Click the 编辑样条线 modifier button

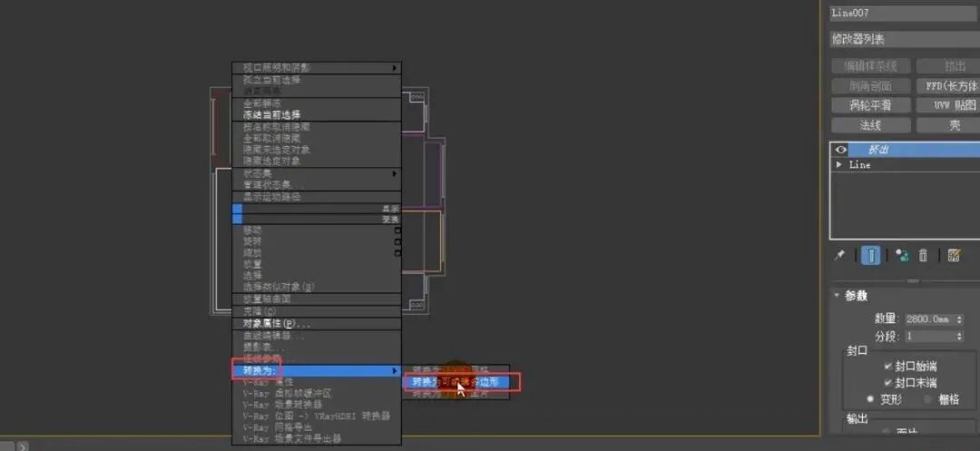click(x=870, y=66)
